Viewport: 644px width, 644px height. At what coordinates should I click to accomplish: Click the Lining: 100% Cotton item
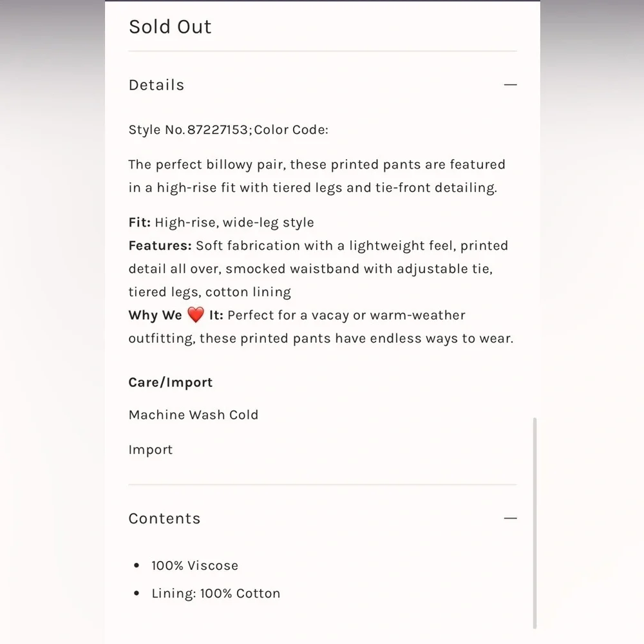click(x=216, y=594)
